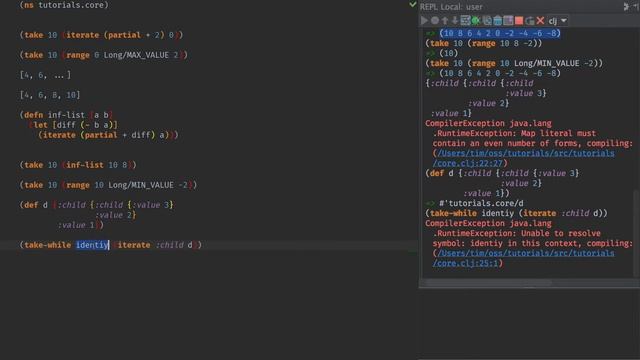Viewport: 640px width, 360px height.
Task: Click the [4, 6, 8, 10] line in editor
Action: click(x=50, y=95)
